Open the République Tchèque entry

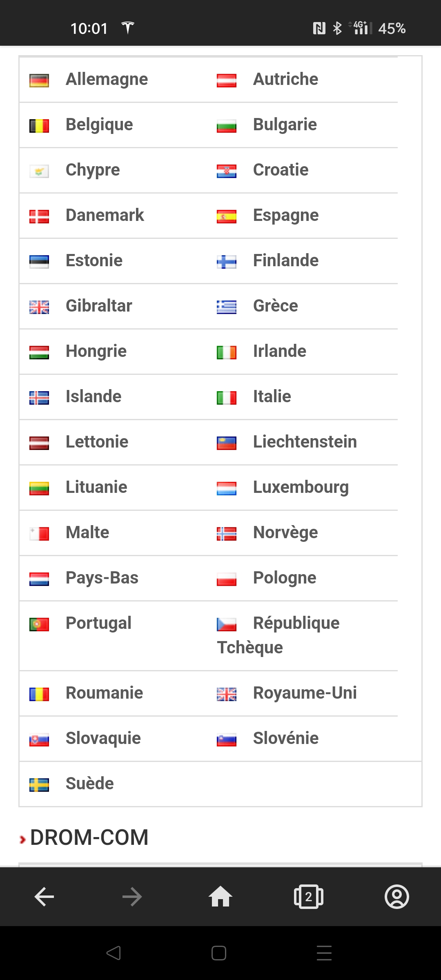click(278, 635)
